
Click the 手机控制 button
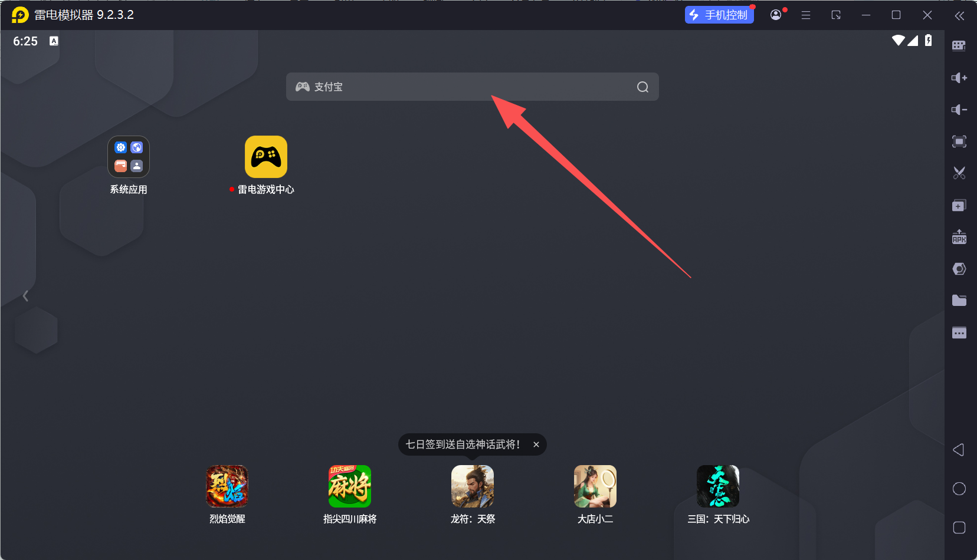[719, 15]
